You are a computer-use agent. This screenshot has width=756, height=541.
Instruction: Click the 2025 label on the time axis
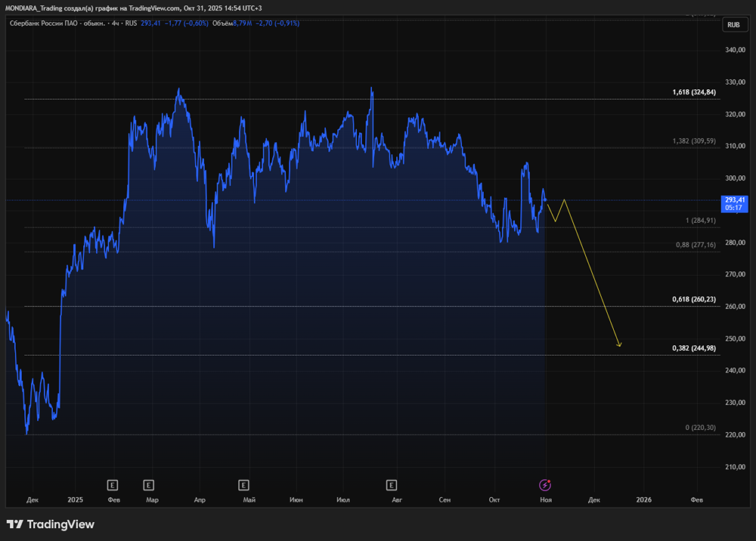click(75, 499)
